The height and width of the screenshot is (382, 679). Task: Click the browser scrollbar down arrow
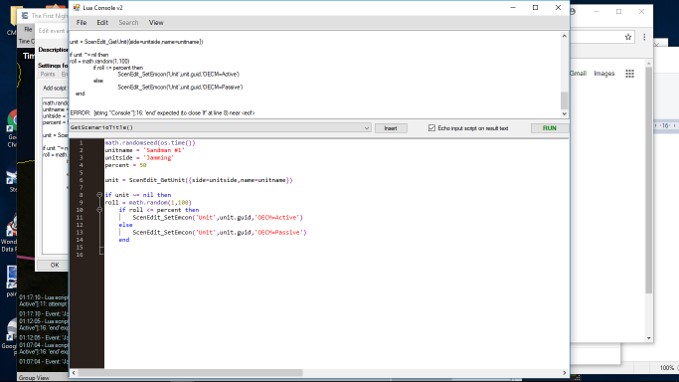(x=648, y=338)
